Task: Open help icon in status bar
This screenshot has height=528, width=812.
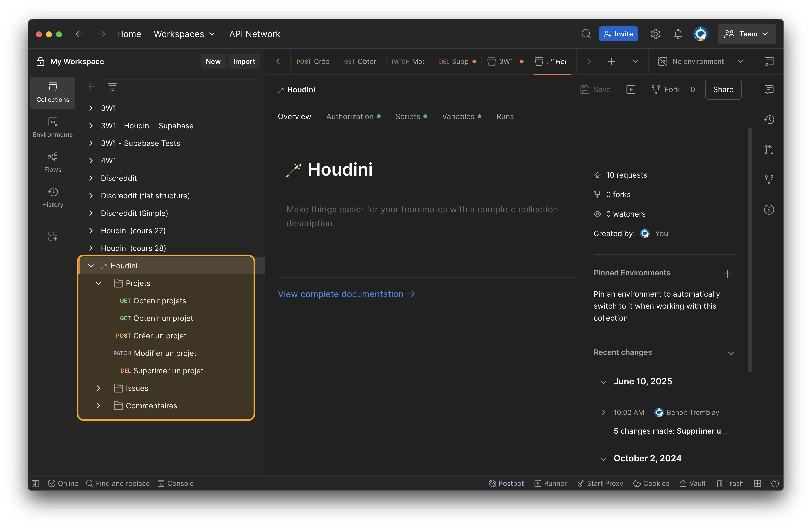Action: click(x=775, y=483)
